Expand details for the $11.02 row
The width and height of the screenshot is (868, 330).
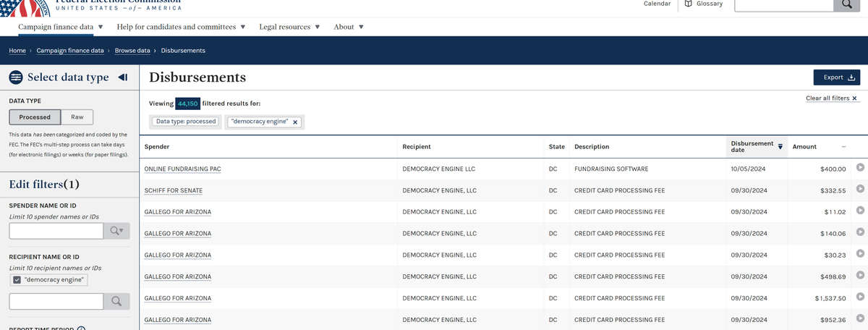[x=860, y=211]
